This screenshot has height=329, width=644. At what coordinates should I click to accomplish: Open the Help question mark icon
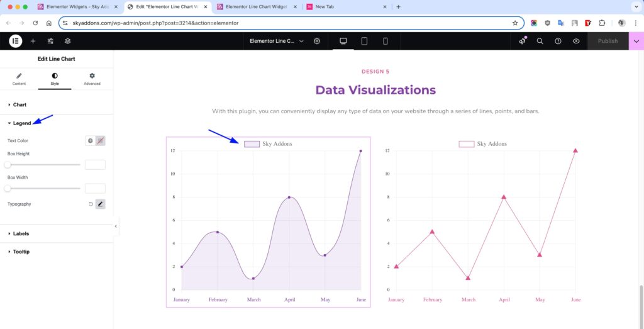pos(558,41)
